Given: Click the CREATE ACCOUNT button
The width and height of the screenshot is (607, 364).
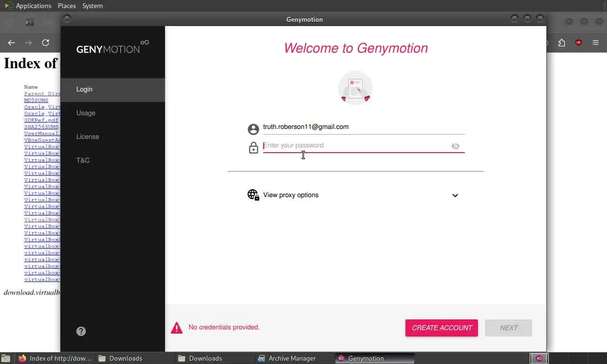Looking at the screenshot, I should point(441,328).
